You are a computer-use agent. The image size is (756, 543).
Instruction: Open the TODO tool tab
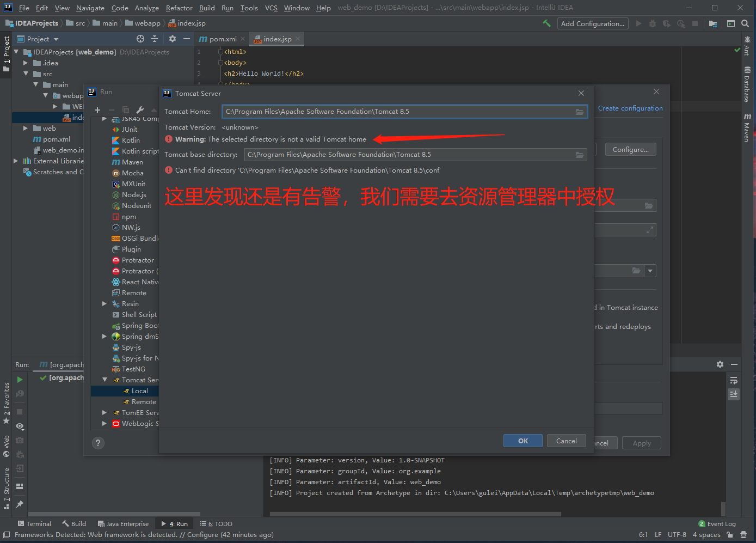[216, 524]
